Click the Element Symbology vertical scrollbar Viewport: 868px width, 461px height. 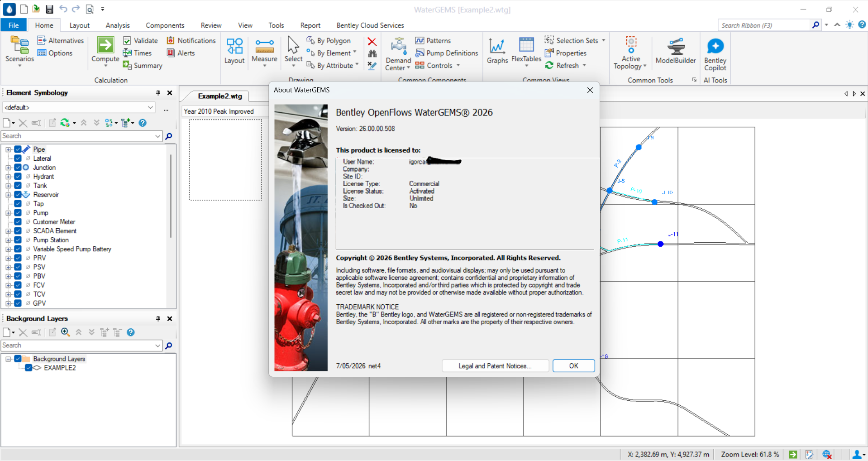coord(171,196)
